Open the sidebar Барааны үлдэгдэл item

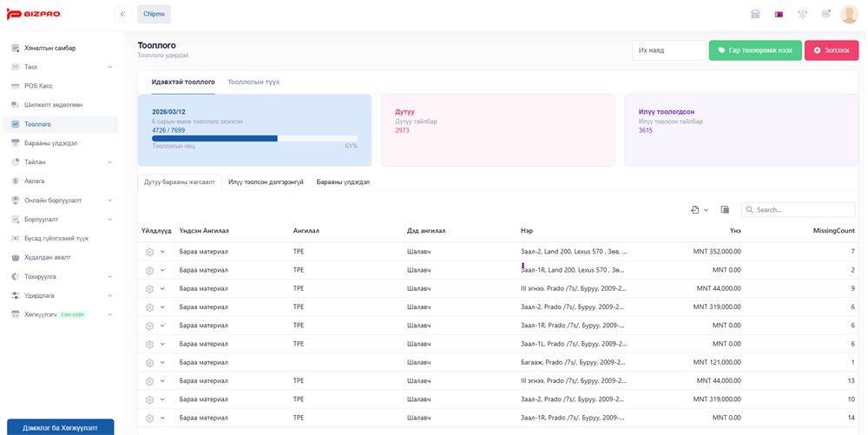point(61,142)
